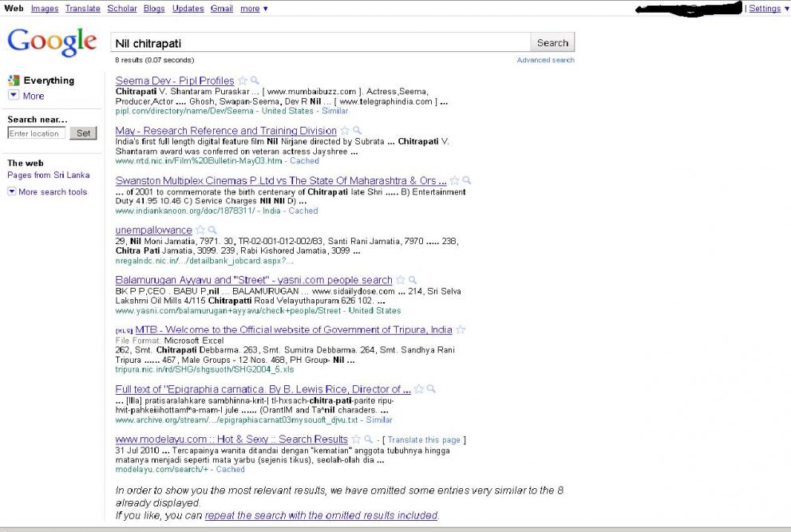Star the modelayu.com search result
Screen dimensions: 791x532
[x=356, y=439]
